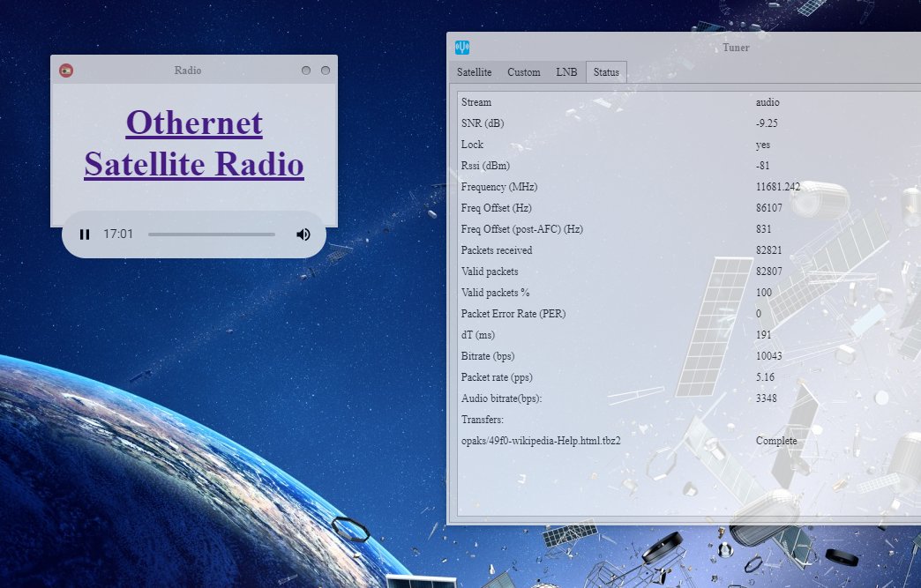Viewport: 921px width, 588px height.
Task: Click the 'Packets received' label
Action: coord(497,250)
